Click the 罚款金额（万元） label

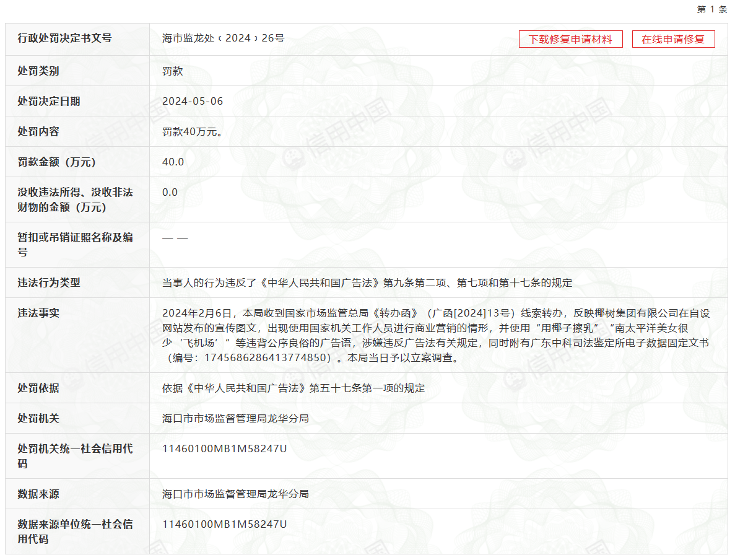pos(57,162)
